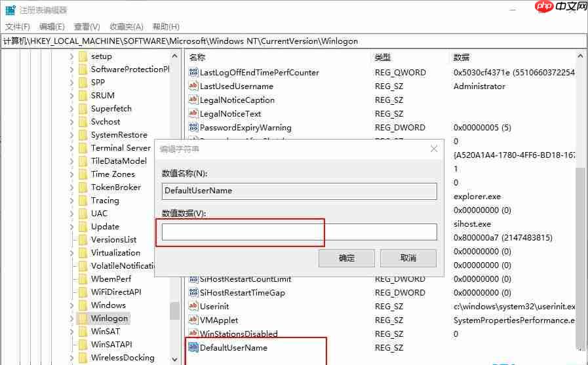The height and width of the screenshot is (365, 588).
Task: Click the VMApplet string value icon
Action: coord(193,320)
